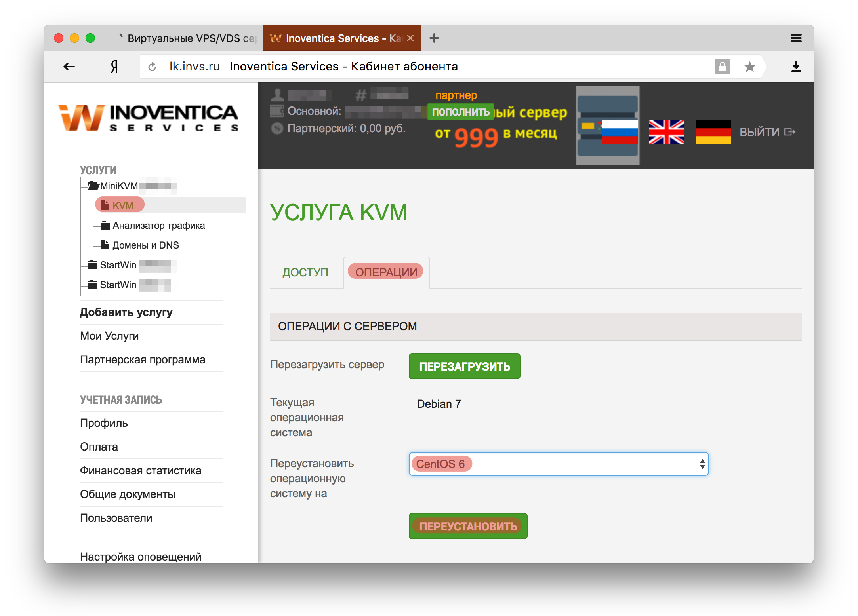This screenshot has width=858, height=616.
Task: Reload page with the refresh icon
Action: (152, 67)
